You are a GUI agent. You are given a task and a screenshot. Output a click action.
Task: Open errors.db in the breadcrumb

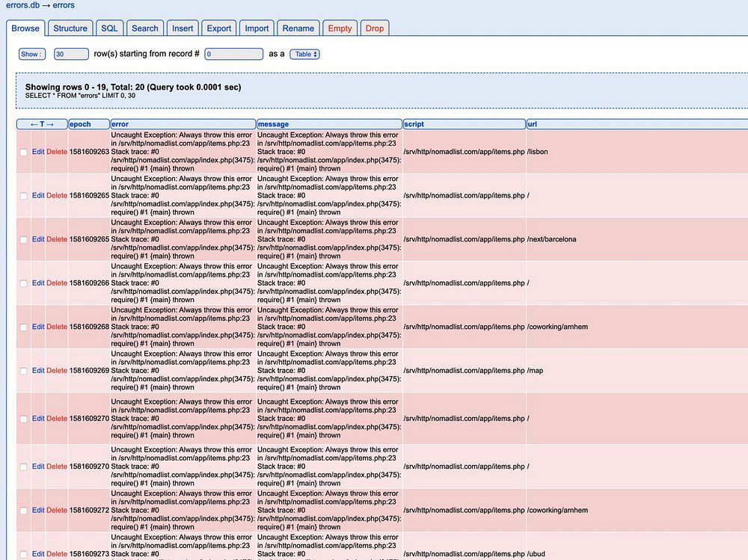22,5
